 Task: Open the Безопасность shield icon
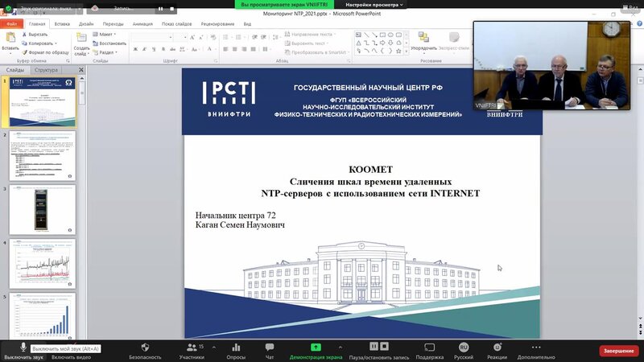pos(145,348)
